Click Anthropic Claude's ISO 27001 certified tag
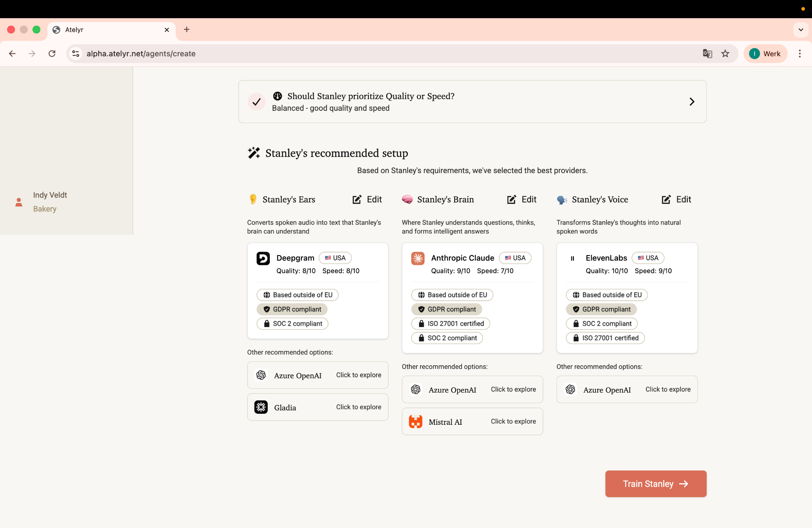Screen dimensions: 812x528 [451, 324]
